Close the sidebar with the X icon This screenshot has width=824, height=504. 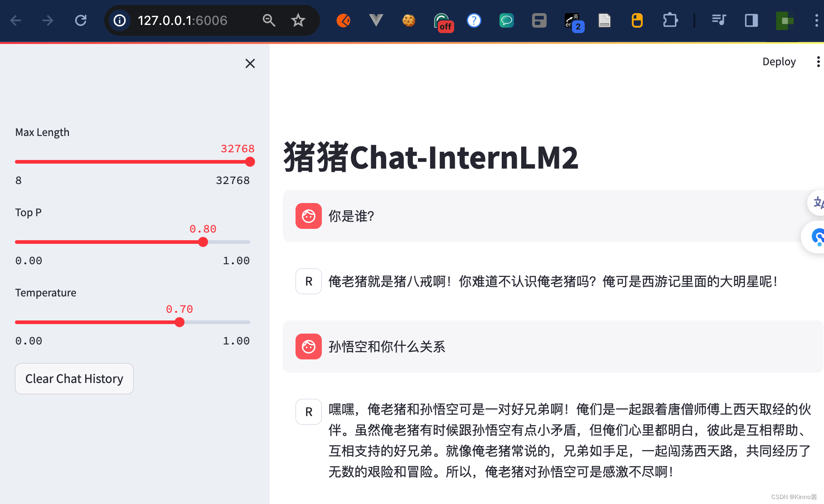pyautogui.click(x=250, y=63)
